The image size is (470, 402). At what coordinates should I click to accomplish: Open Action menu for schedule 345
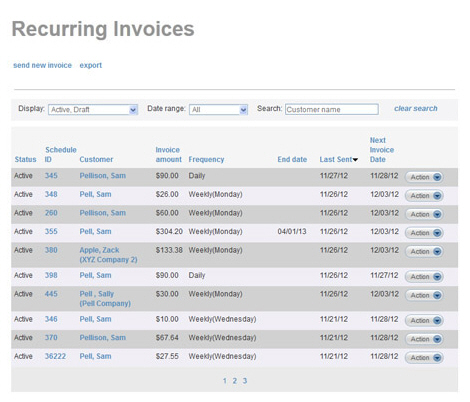tap(424, 177)
